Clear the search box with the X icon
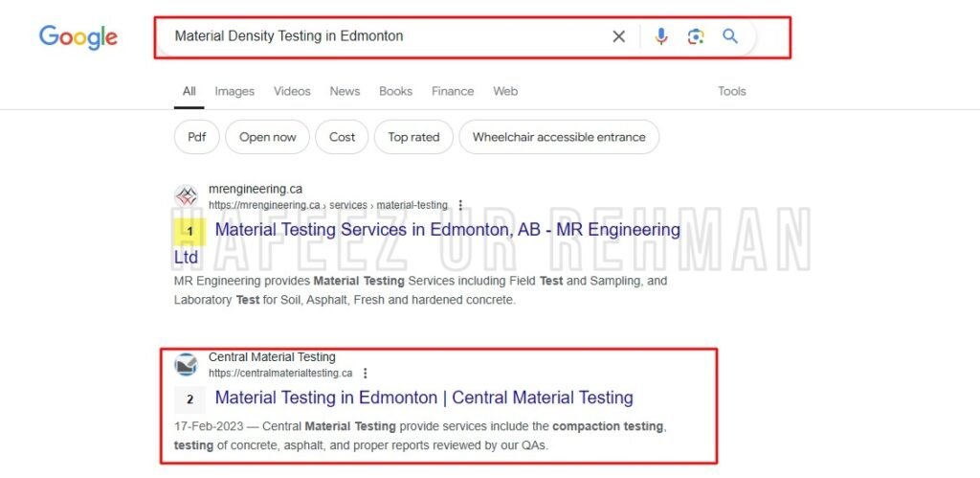Screen dimensions: 980x478 tap(619, 37)
